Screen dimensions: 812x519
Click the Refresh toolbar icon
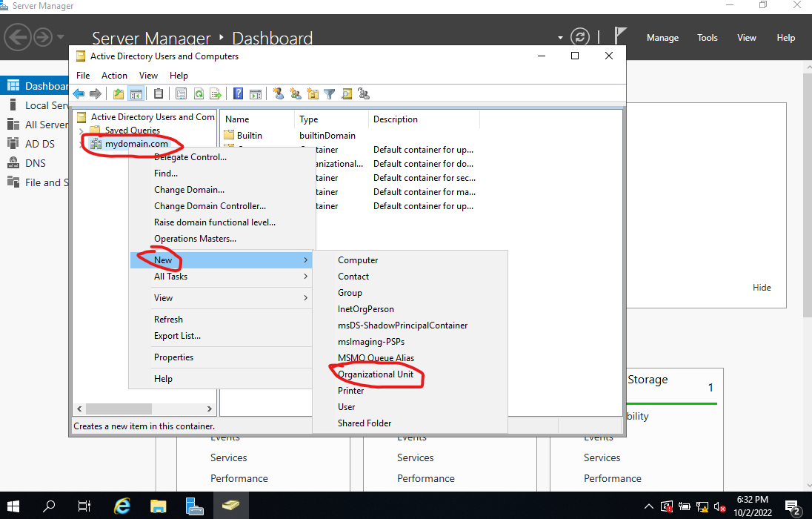[199, 94]
